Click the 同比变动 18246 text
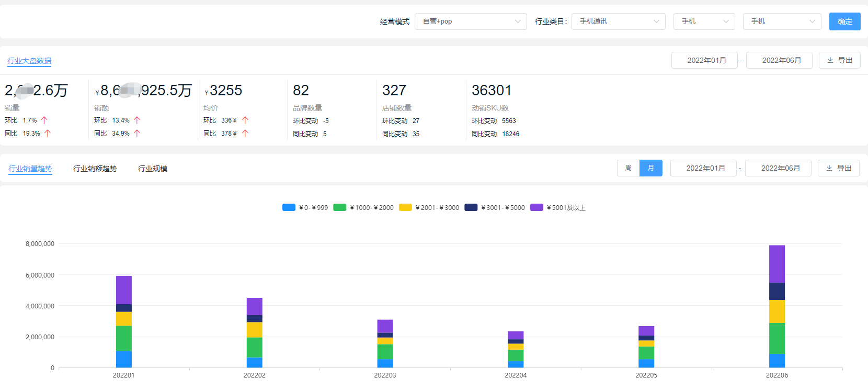Viewport: 868px width, 389px height. click(496, 134)
